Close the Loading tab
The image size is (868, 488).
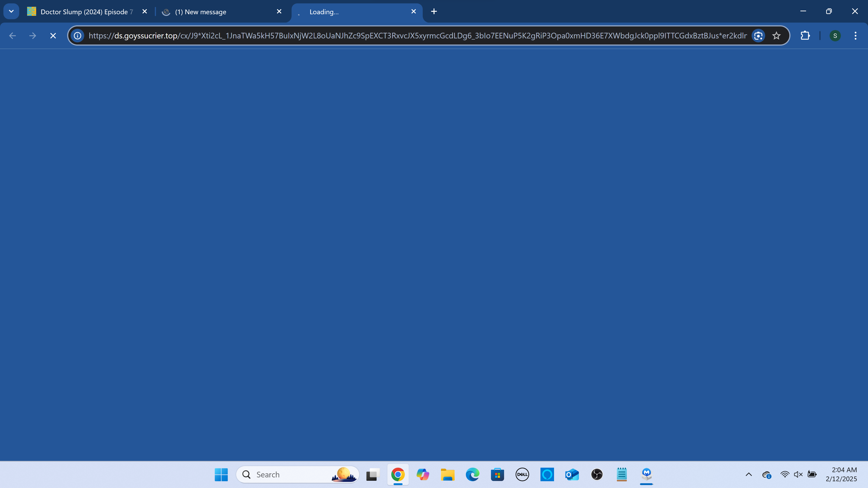pyautogui.click(x=413, y=12)
